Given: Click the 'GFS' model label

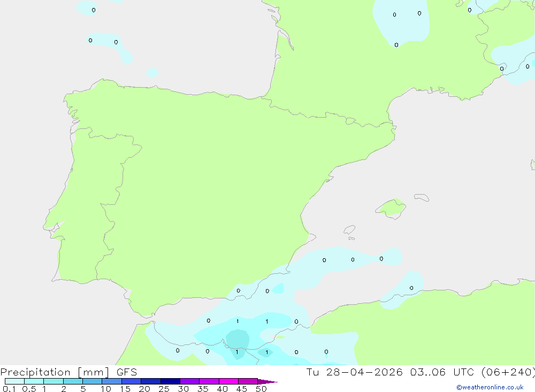Looking at the screenshot, I should point(127,372).
